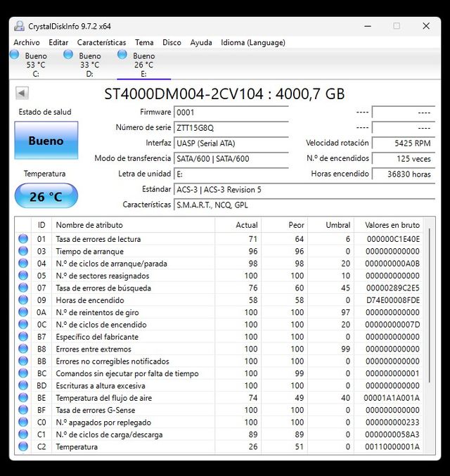Click status orb of attribute B7 row
This screenshot has height=476, width=450.
pyautogui.click(x=23, y=337)
